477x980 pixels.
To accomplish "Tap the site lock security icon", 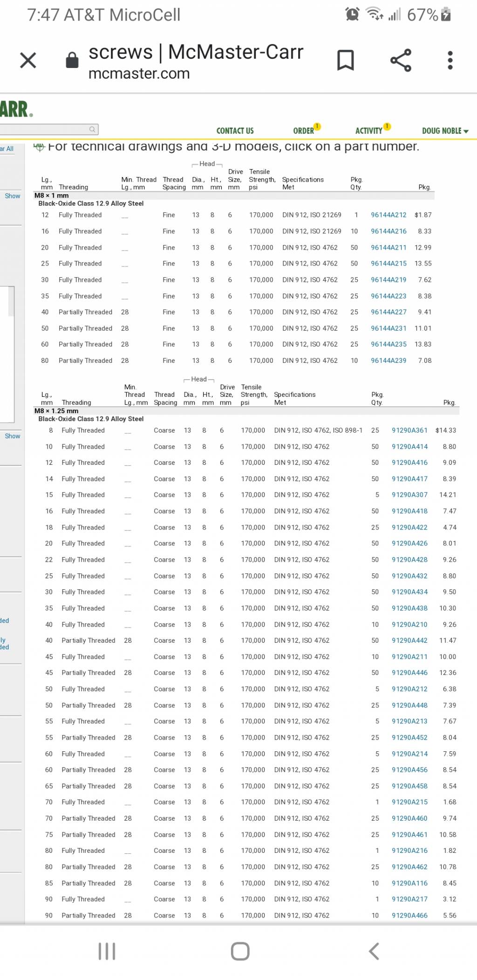I will coord(72,60).
